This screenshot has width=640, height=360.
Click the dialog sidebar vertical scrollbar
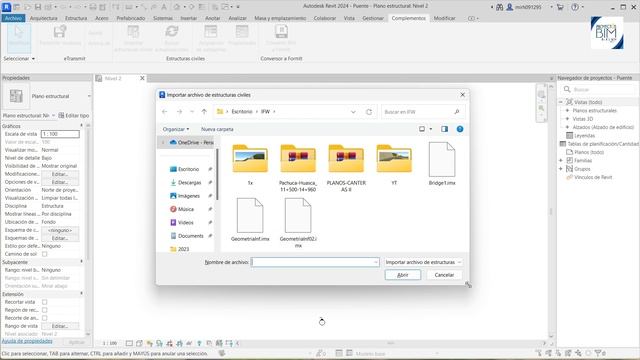(x=217, y=175)
